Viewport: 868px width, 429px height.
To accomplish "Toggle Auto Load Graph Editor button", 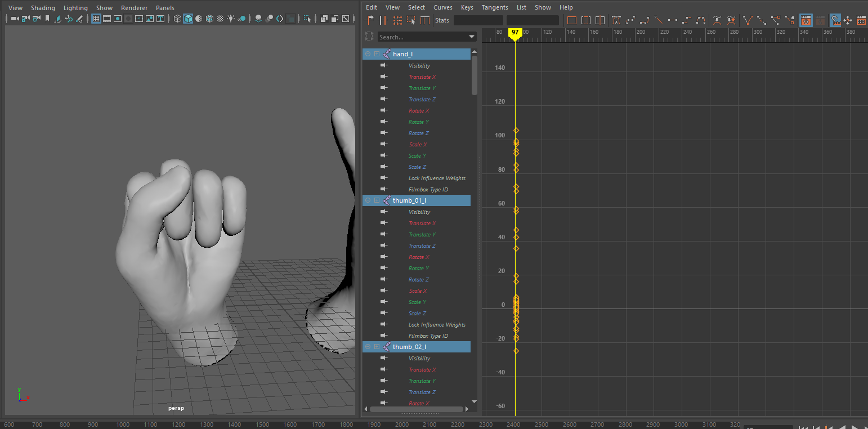I will point(806,20).
